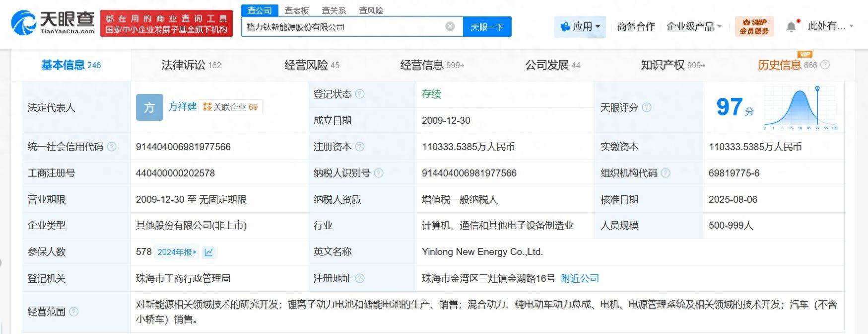Click the registration authority 珠海市工商行政管理局
This screenshot has height=334, width=868.
pos(183,278)
